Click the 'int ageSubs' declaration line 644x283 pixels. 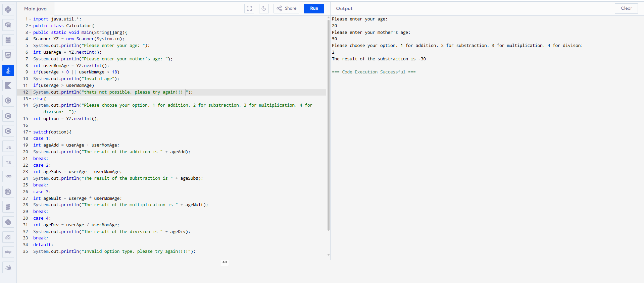(x=78, y=172)
